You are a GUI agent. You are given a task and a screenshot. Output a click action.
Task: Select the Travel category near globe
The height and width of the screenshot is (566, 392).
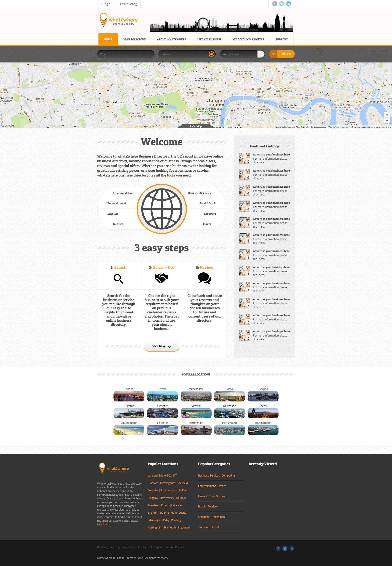[207, 224]
